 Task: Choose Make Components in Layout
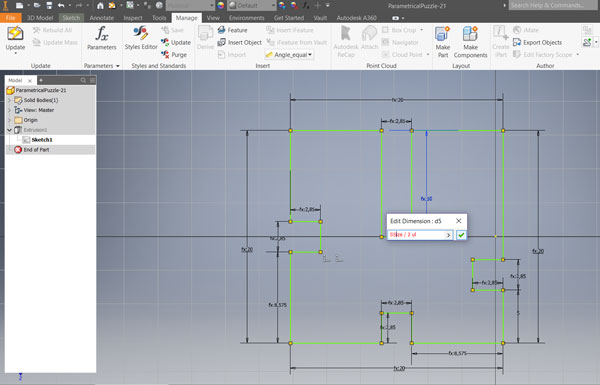(x=470, y=42)
